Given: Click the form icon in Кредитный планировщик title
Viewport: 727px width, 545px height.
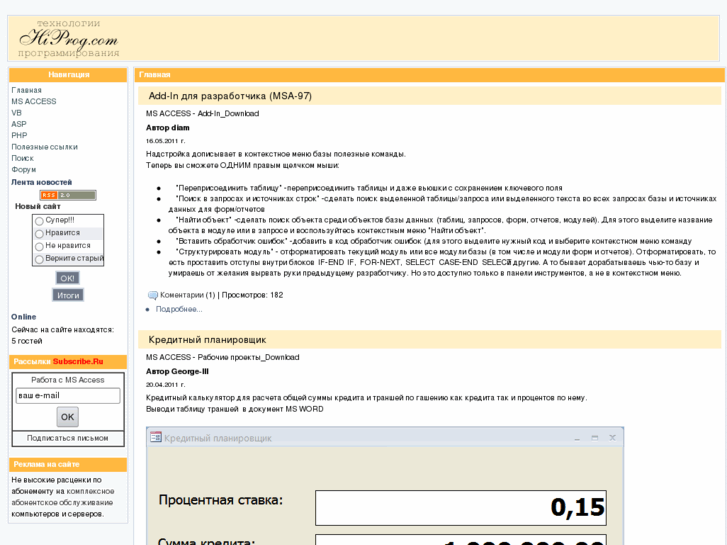Looking at the screenshot, I should (156, 437).
